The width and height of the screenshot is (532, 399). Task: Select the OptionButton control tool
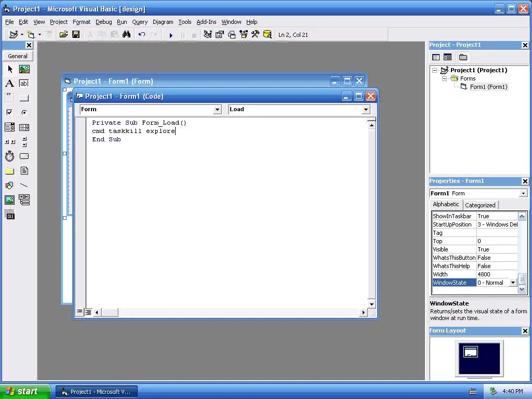pos(24,112)
